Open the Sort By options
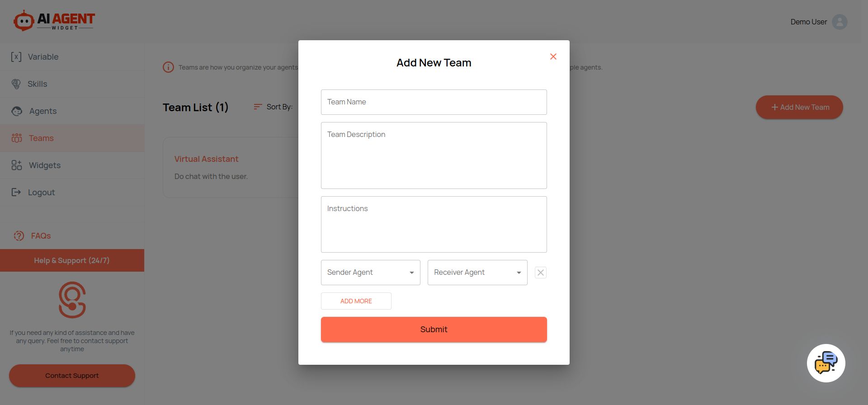Image resolution: width=868 pixels, height=405 pixels. coord(273,107)
